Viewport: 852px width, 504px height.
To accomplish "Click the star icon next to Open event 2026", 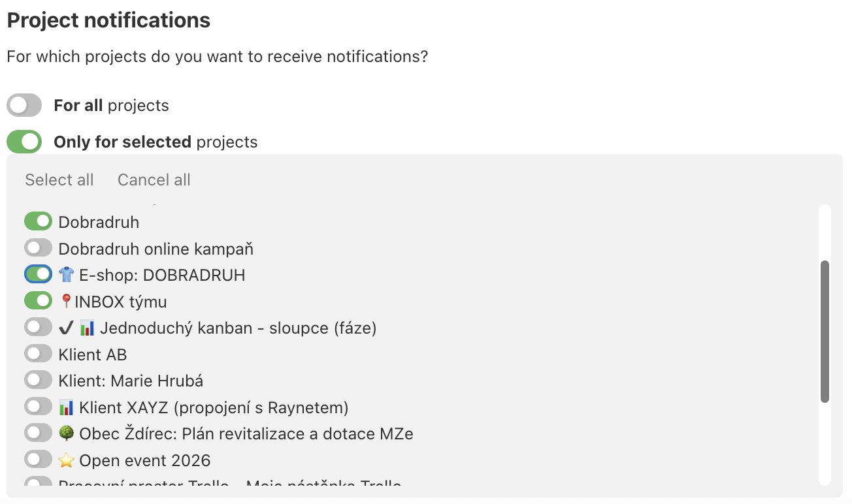I will [x=67, y=460].
